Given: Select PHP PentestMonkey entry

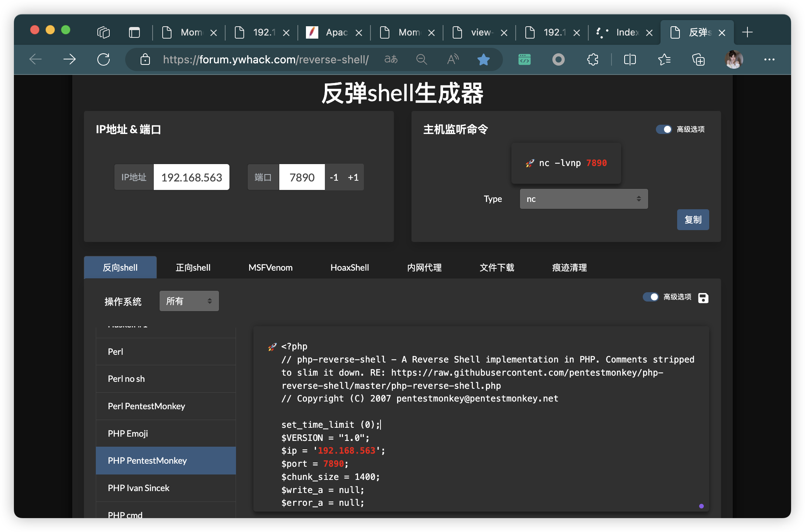Looking at the screenshot, I should [x=166, y=461].
